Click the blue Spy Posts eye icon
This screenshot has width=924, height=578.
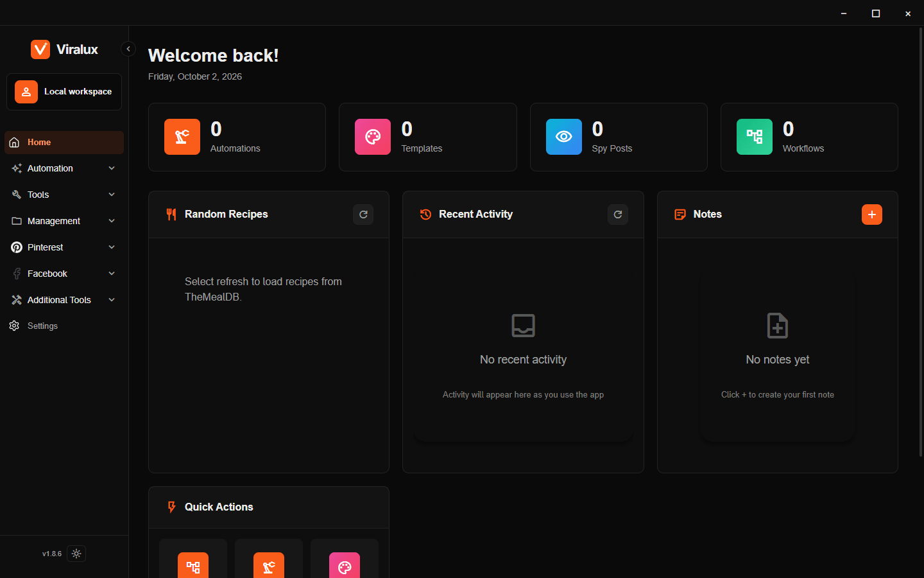(x=564, y=137)
